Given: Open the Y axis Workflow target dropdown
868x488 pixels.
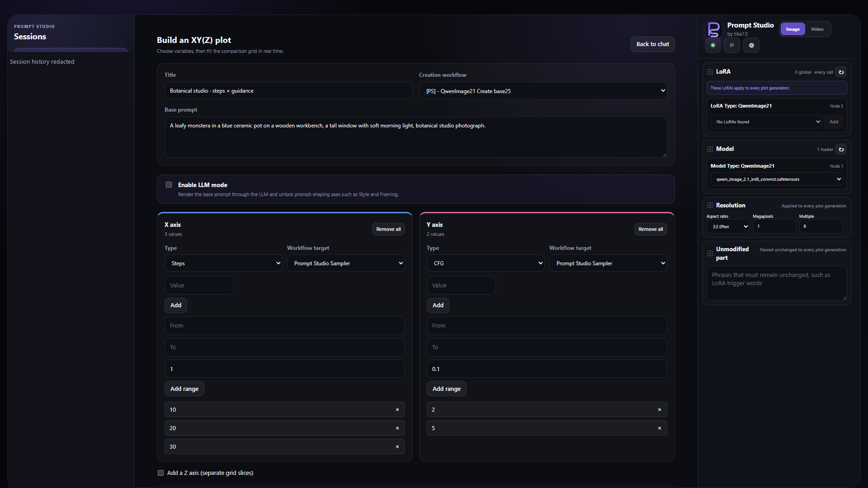Looking at the screenshot, I should coord(608,263).
